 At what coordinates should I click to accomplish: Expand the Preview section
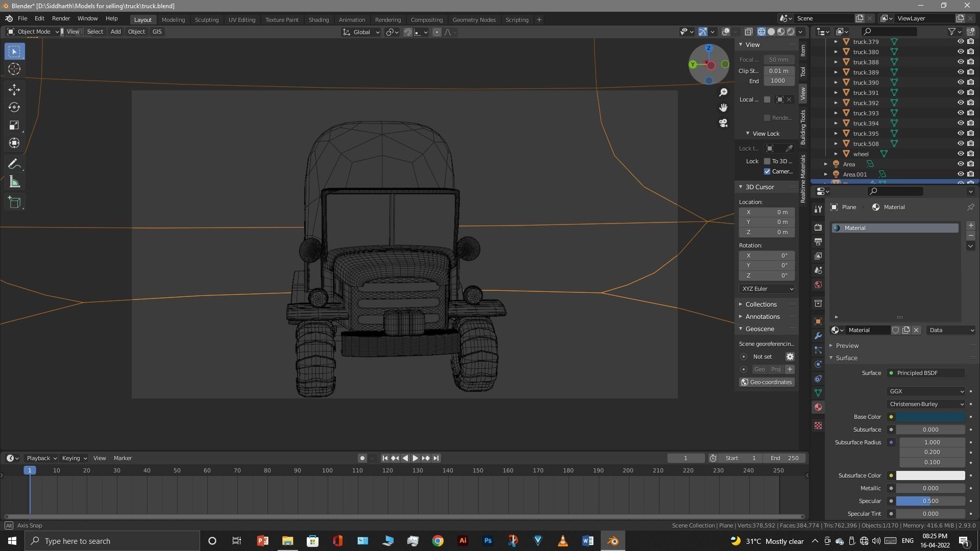pos(847,345)
